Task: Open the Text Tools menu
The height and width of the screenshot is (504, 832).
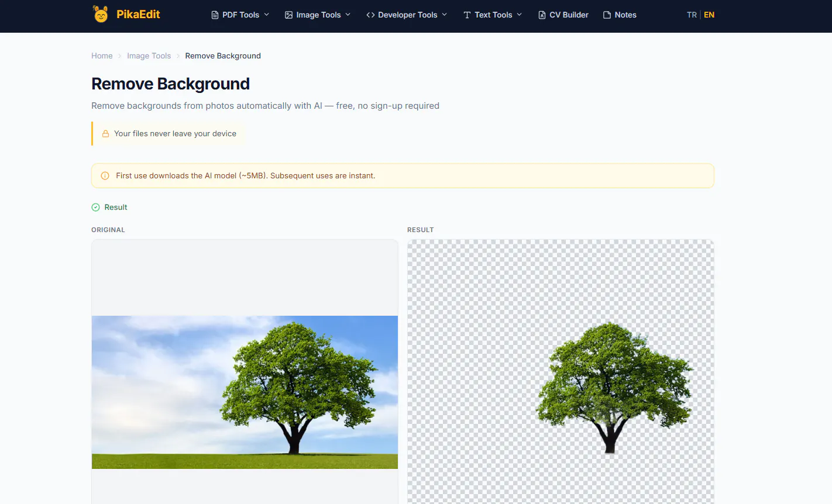Action: (493, 15)
